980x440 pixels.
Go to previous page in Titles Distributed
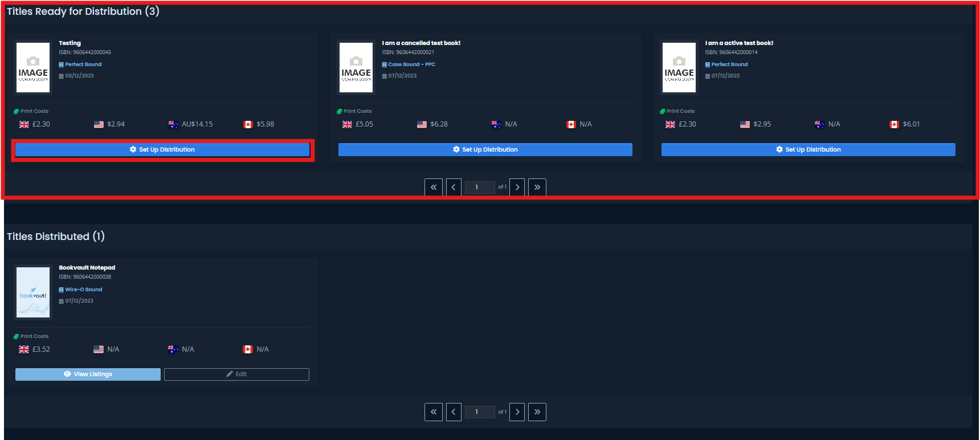[x=454, y=412]
